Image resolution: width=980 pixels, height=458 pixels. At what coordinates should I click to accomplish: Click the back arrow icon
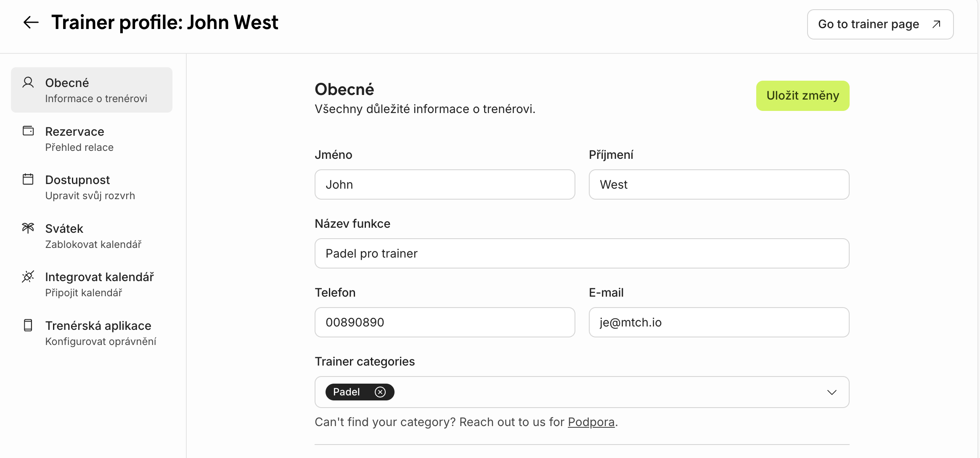(31, 22)
